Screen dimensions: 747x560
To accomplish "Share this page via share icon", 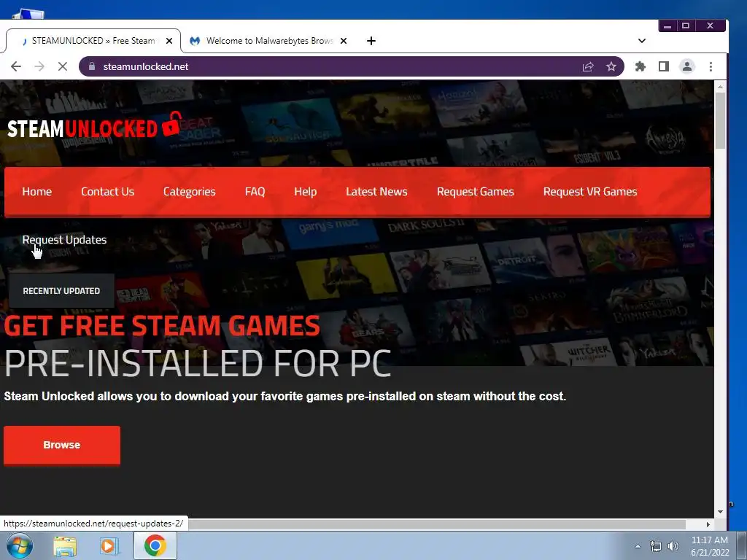I will 588,66.
